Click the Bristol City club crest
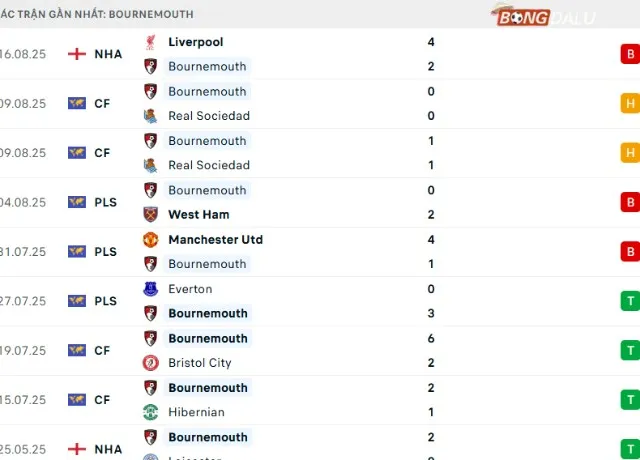This screenshot has width=640, height=460. 150,363
